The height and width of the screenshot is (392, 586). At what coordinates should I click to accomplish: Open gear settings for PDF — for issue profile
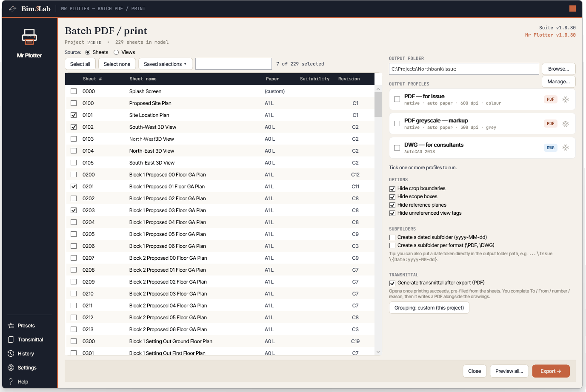click(x=566, y=99)
